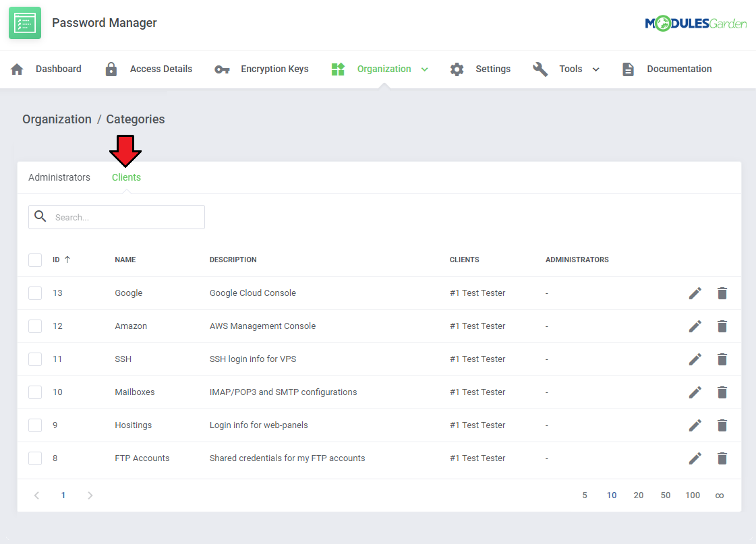Edit the Mailboxes category with the pencil icon
The width and height of the screenshot is (756, 544).
(695, 392)
